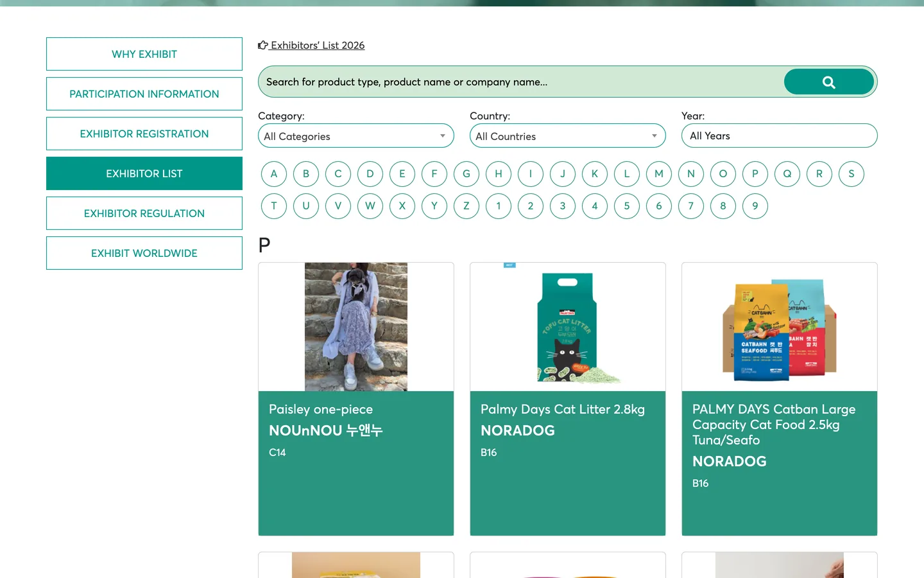Open Exhibitors' List 2026 link
The height and width of the screenshot is (578, 924).
[311, 45]
